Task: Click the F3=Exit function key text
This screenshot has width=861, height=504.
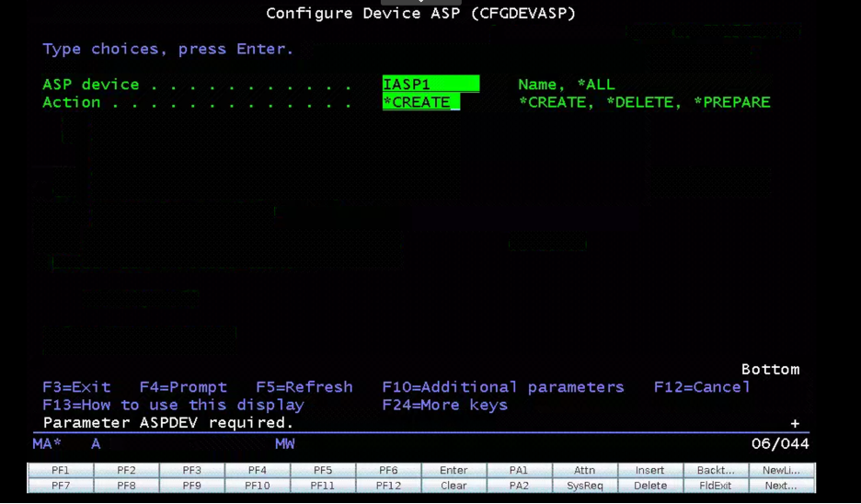Action: click(76, 387)
